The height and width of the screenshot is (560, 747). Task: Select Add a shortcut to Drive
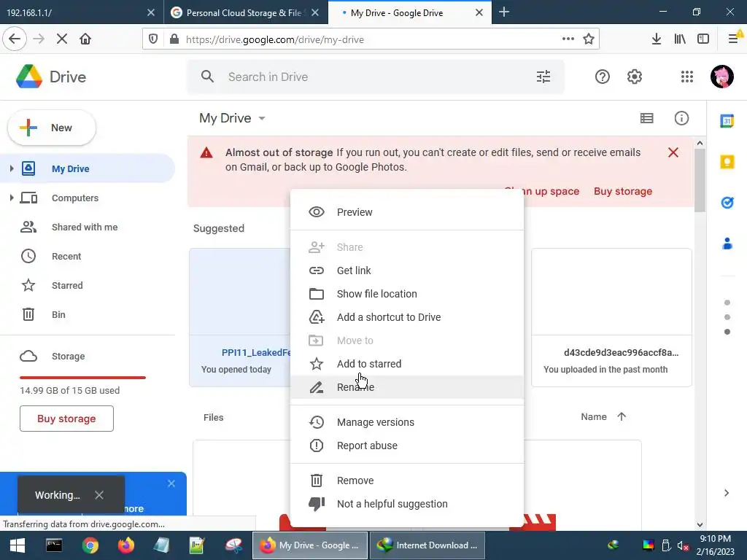click(407, 317)
